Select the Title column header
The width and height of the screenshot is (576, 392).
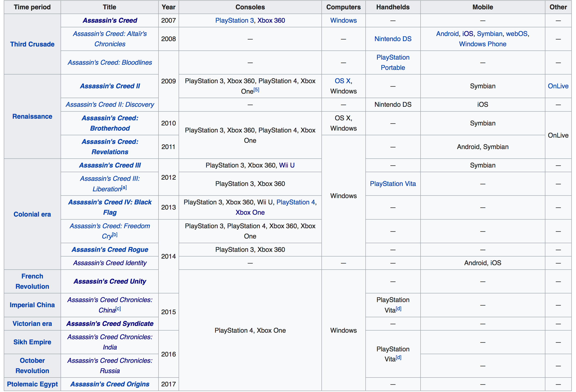[110, 7]
